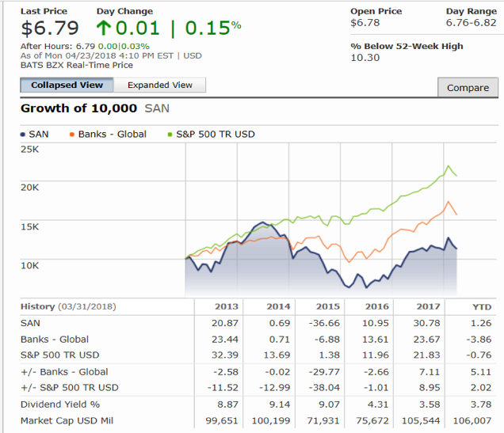Click Banks - Global 2015 value -6.88

[x=327, y=340]
